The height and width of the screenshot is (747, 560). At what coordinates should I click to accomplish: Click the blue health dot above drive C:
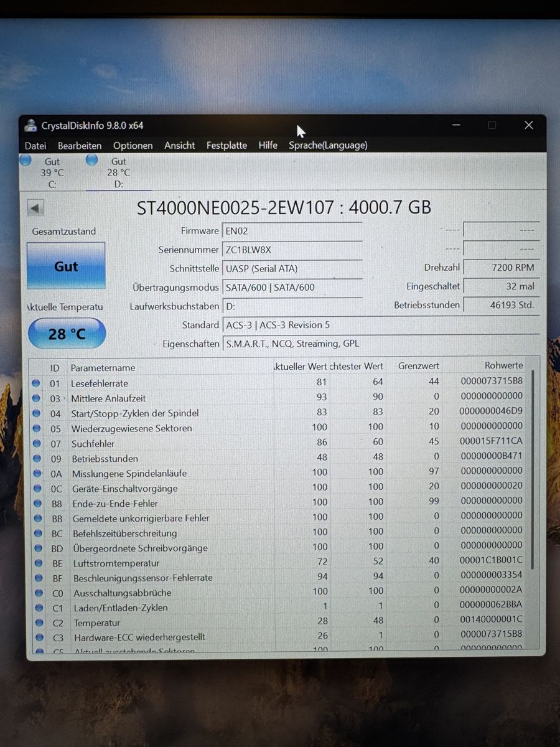click(x=26, y=160)
